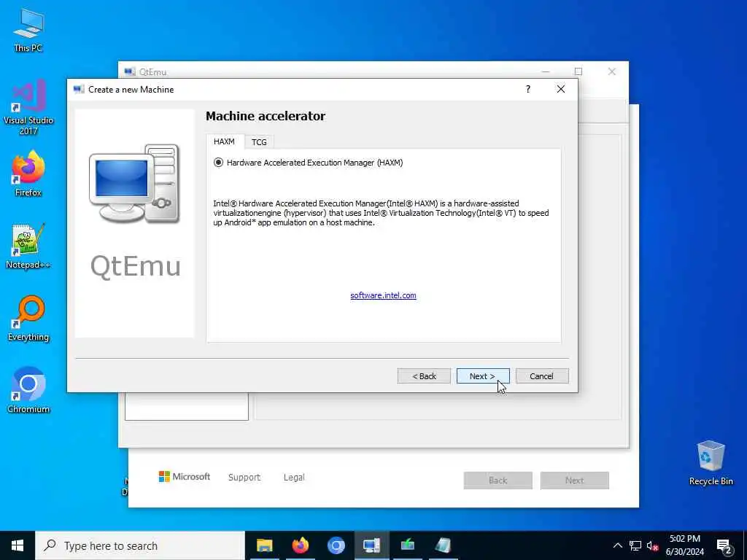Maximize the QtEmu main window
This screenshot has height=560, width=747.
pos(578,71)
